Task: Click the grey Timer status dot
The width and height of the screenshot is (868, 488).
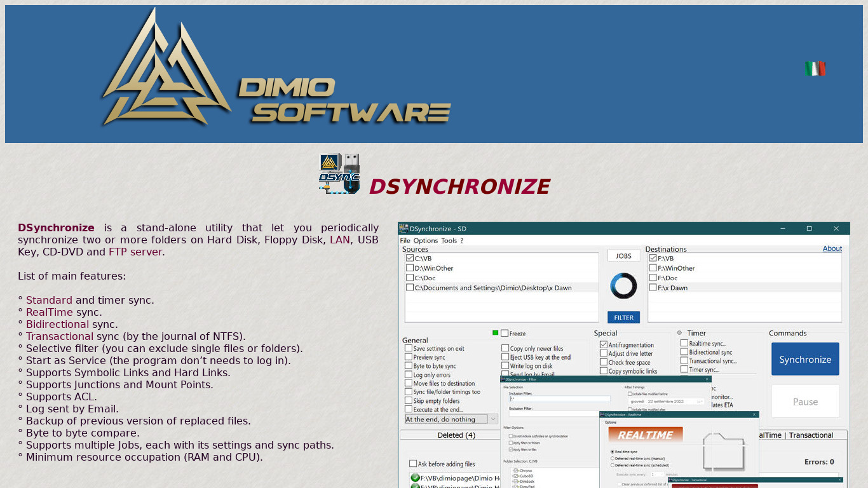Action: 679,333
